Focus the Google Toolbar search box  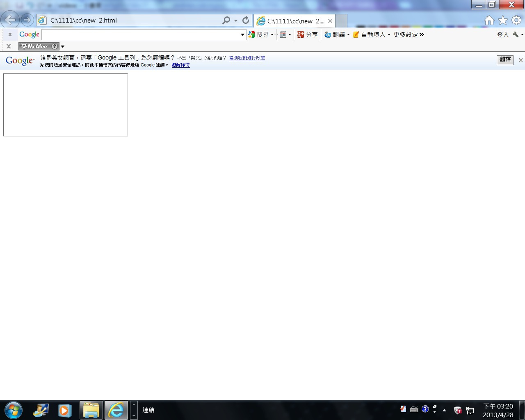point(141,34)
